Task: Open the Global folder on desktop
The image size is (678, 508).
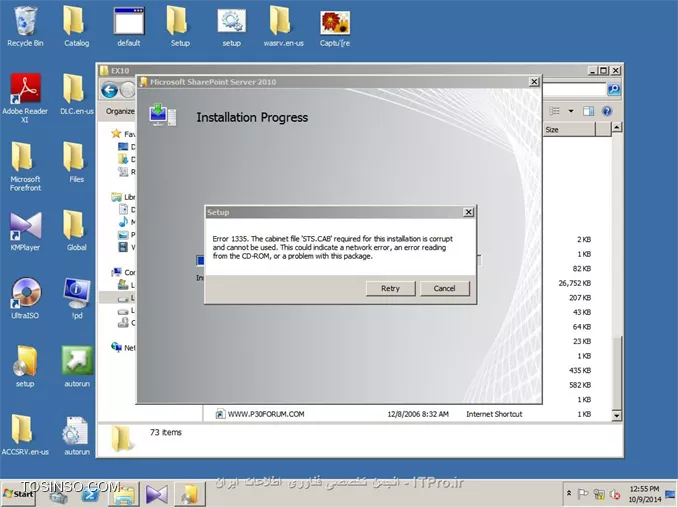Action: coord(76,231)
